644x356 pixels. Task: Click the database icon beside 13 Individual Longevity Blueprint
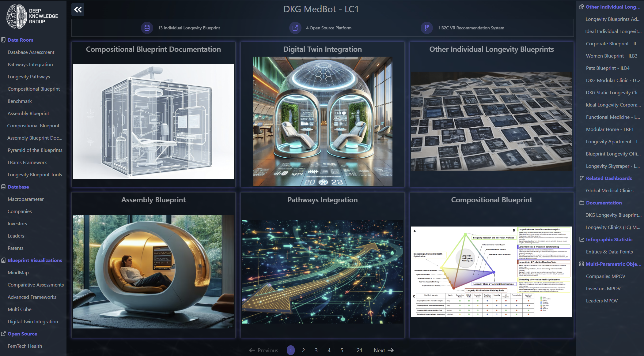point(147,28)
